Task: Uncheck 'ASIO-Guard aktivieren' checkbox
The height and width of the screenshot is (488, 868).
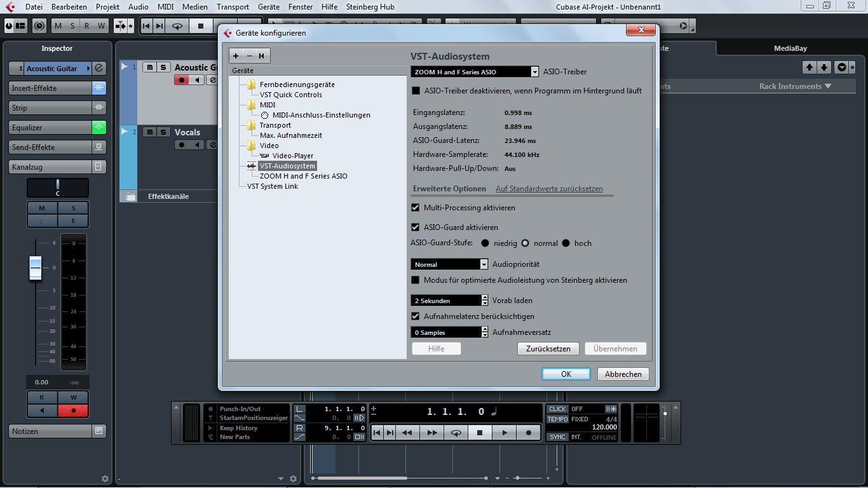Action: coord(416,227)
